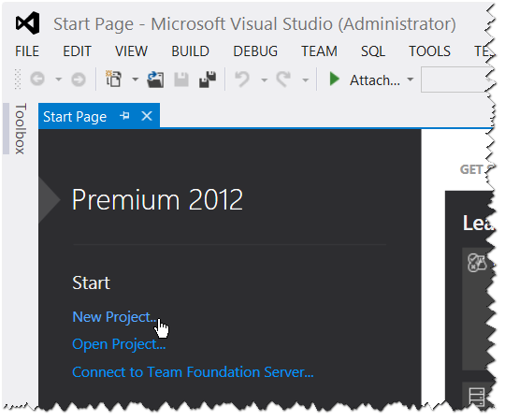Click the Undo toolbar icon

(242, 80)
